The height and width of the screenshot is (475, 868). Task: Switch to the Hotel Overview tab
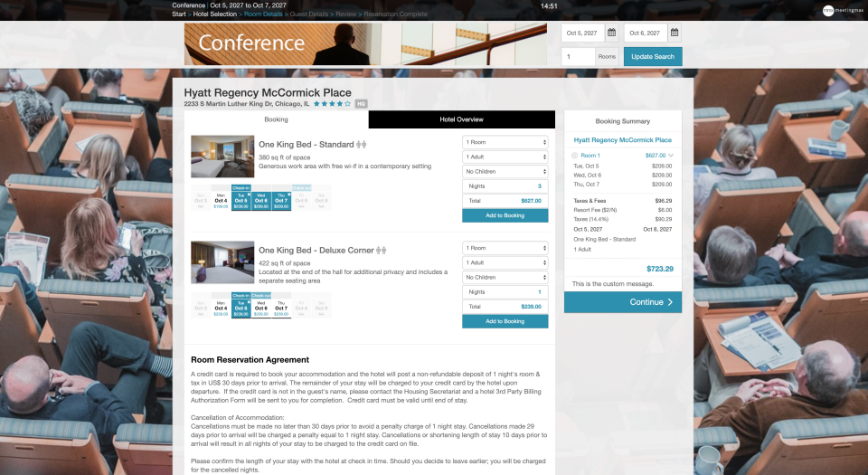coord(462,119)
